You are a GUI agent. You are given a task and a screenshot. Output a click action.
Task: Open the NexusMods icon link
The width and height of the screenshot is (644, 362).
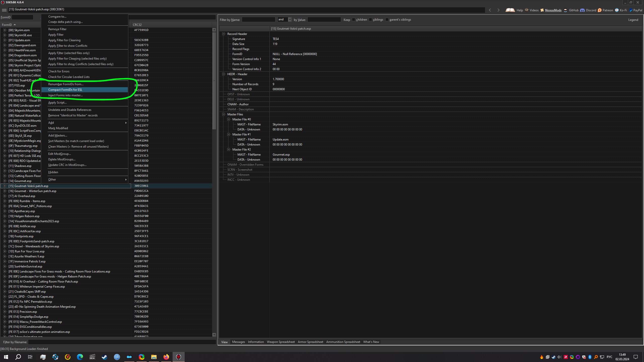[542, 10]
